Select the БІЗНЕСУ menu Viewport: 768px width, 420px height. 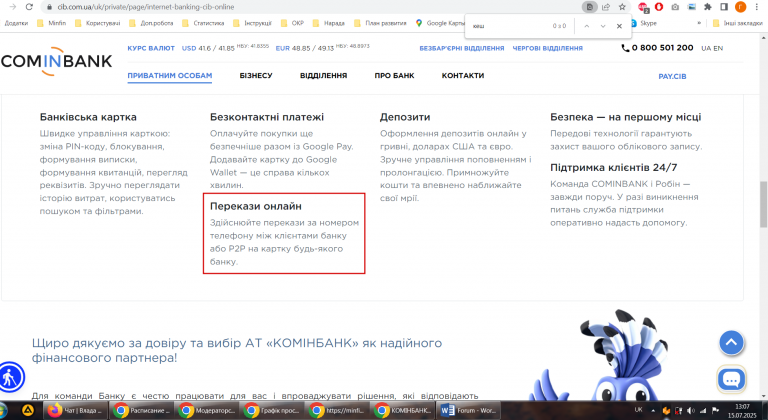point(256,75)
